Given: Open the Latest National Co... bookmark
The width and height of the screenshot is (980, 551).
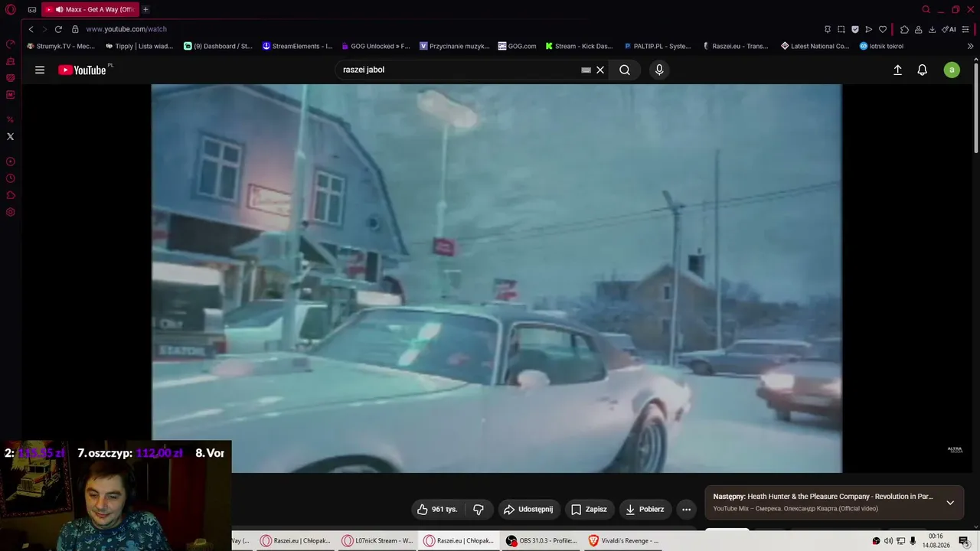Looking at the screenshot, I should 815,46.
